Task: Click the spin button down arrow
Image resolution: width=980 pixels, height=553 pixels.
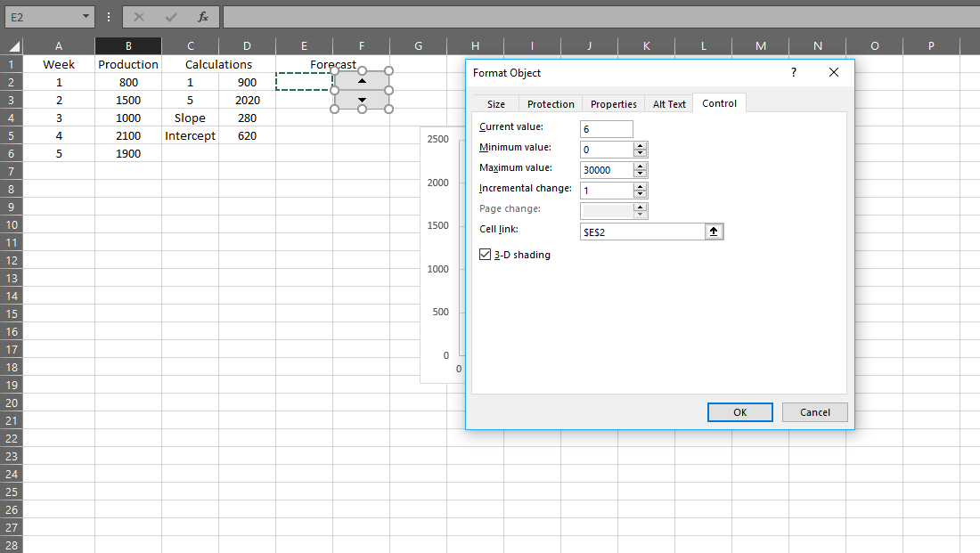Action: (362, 100)
